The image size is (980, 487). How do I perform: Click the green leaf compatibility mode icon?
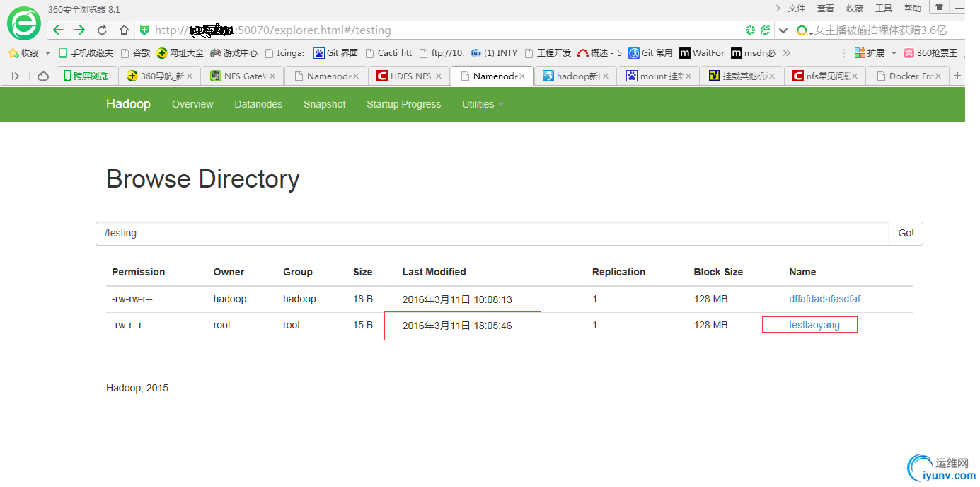765,30
